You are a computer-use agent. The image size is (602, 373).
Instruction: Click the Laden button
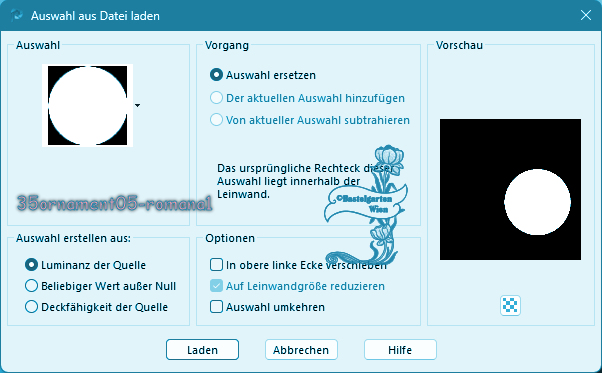click(202, 350)
